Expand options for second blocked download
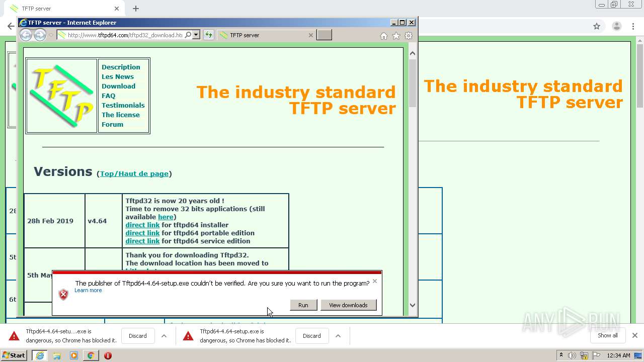 (x=338, y=336)
